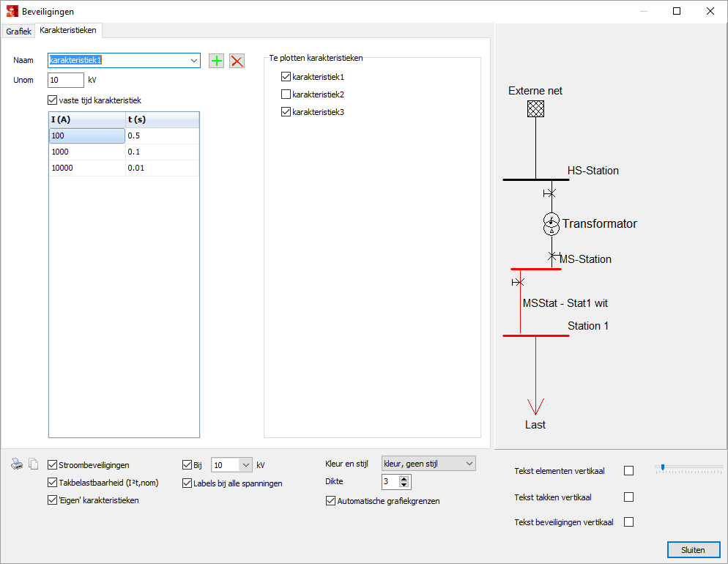The image size is (728, 564).
Task: Open the Naam characteristic dropdown
Action: point(193,60)
